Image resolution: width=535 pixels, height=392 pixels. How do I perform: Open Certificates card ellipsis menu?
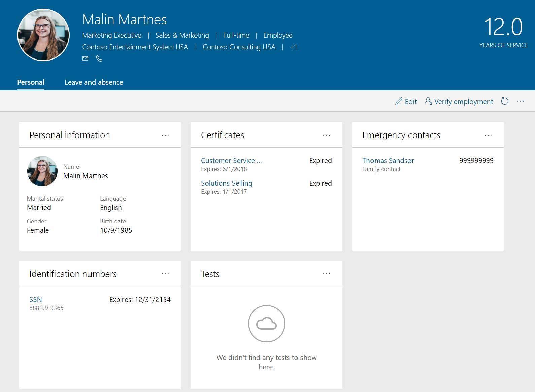tap(326, 135)
